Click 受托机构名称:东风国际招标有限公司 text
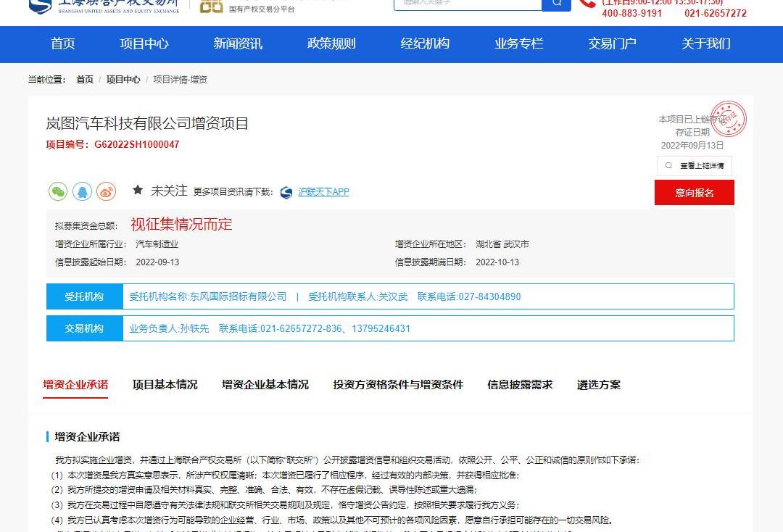783x532 pixels. pos(208,296)
